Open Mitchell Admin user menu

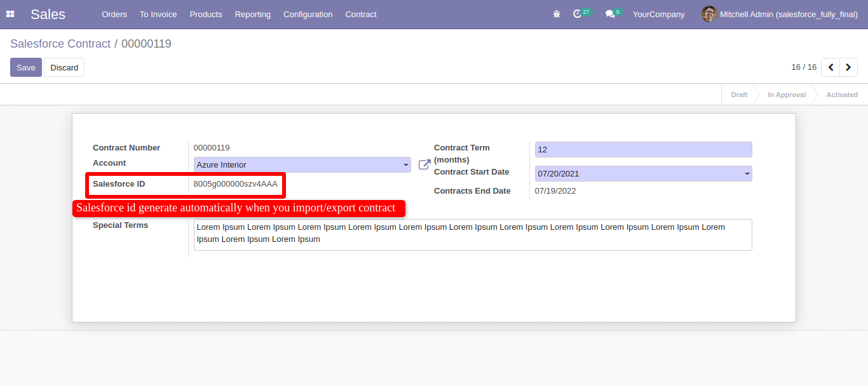(x=780, y=14)
